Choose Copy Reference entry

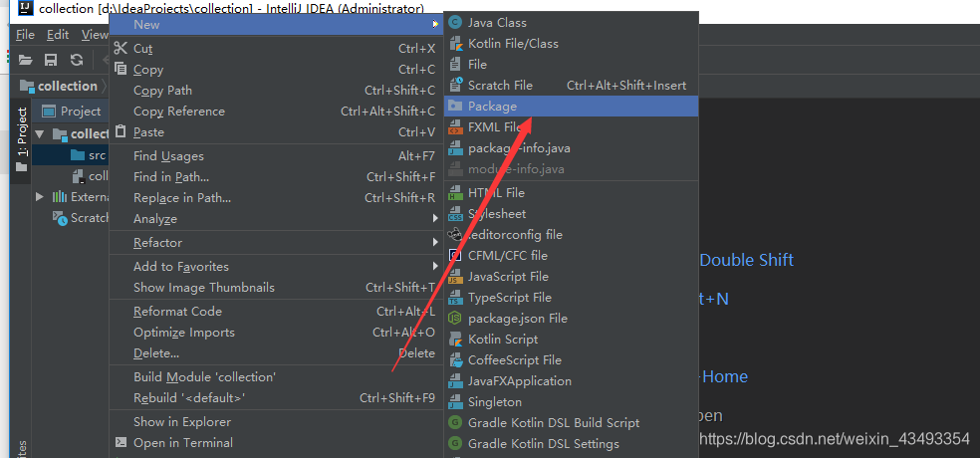(x=276, y=112)
